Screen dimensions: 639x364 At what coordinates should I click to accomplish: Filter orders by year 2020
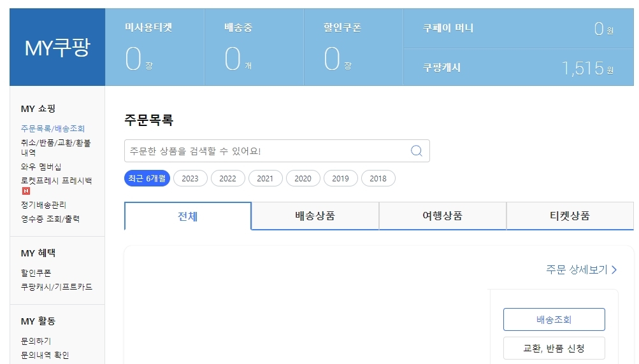pyautogui.click(x=303, y=178)
